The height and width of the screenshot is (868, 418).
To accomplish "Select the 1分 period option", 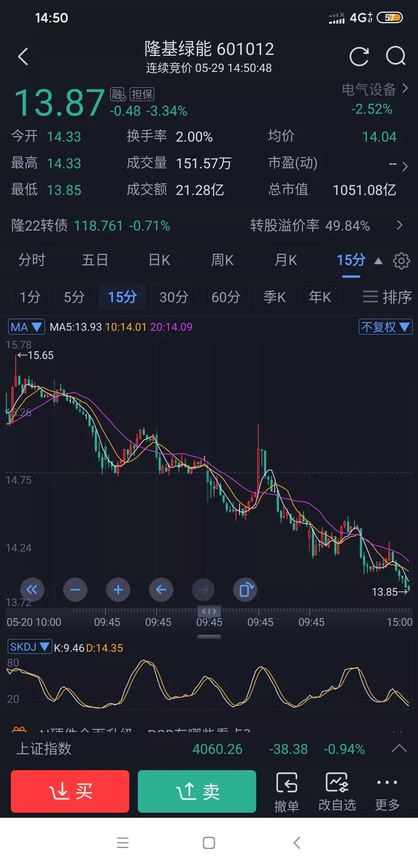I will (x=30, y=297).
